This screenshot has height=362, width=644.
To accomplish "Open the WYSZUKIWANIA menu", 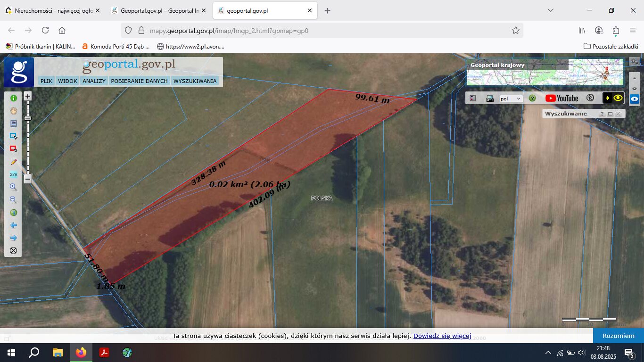I will point(195,81).
